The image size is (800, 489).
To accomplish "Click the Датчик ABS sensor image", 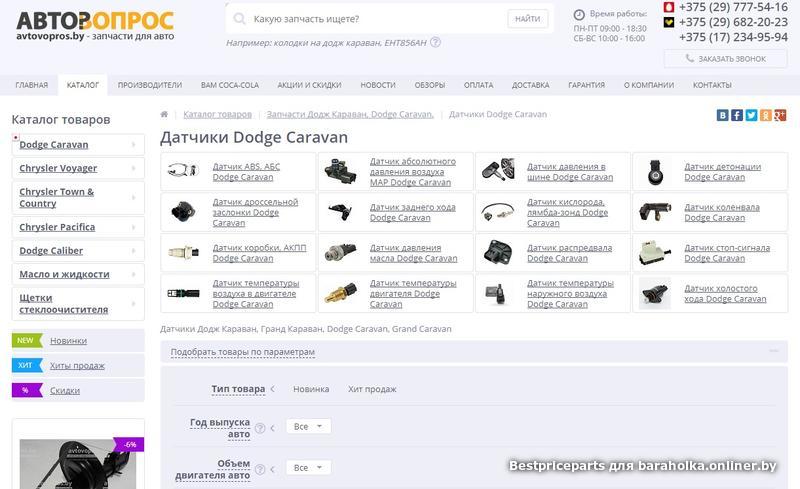I will 183,170.
